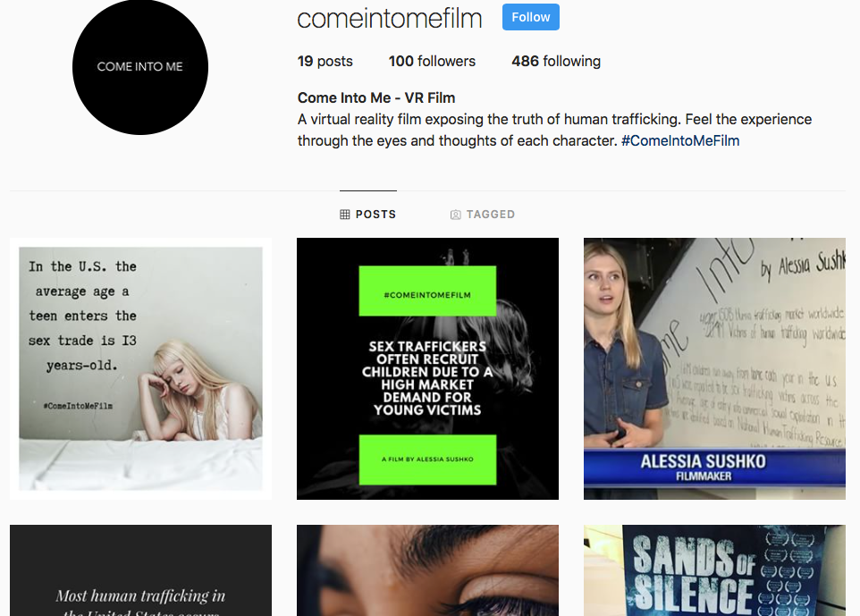
Task: Switch to the TAGGED tab
Action: pyautogui.click(x=483, y=215)
